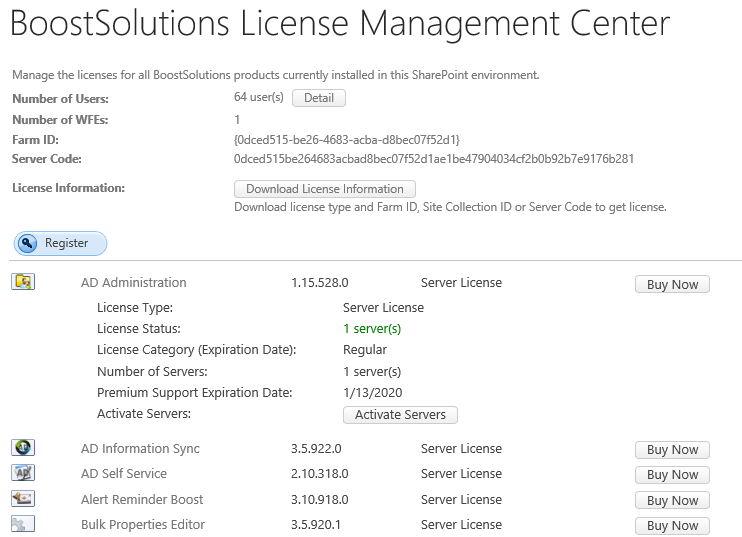The image size is (742, 537).
Task: Select the Server Code value
Action: (x=433, y=159)
